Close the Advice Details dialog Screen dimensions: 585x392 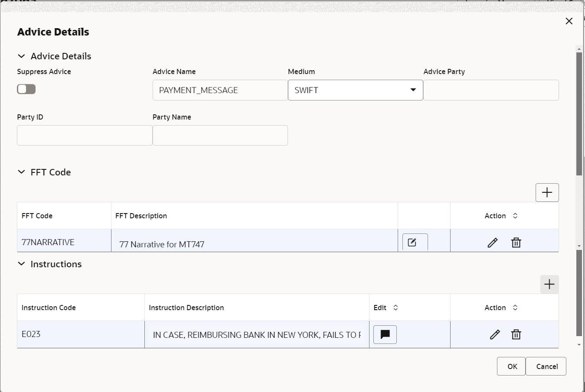point(569,21)
